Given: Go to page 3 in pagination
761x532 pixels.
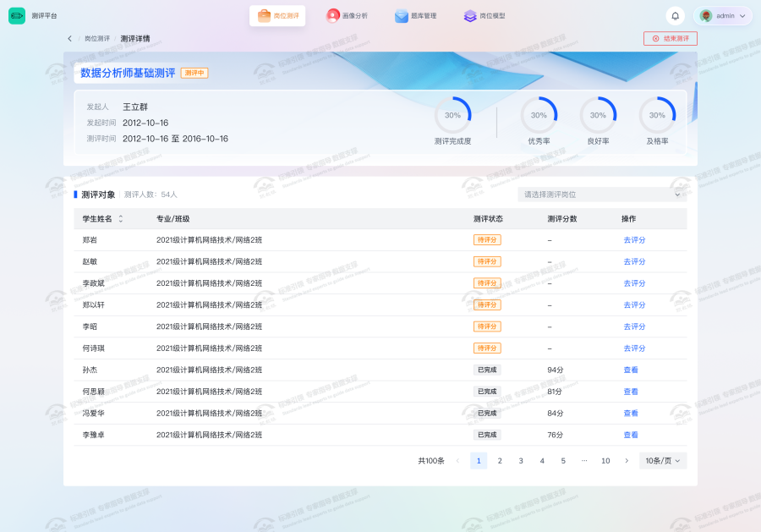Looking at the screenshot, I should (521, 461).
